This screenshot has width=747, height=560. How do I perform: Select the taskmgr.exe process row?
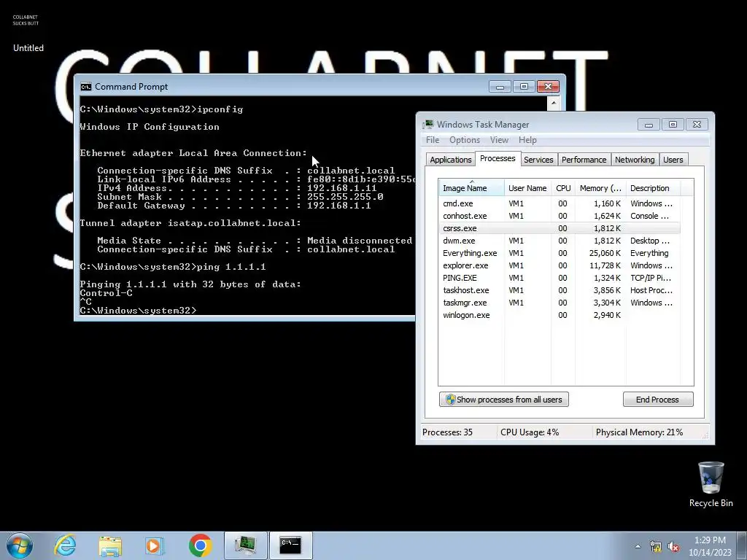560,303
